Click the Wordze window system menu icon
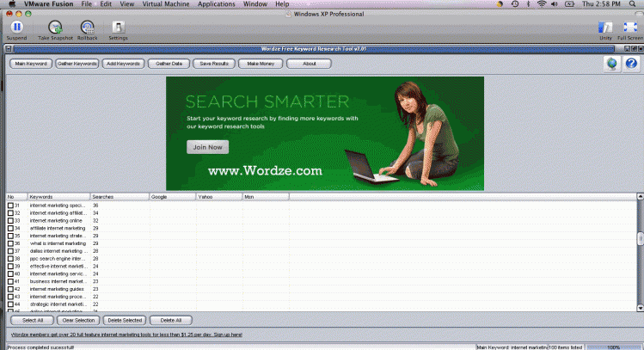 pos(9,48)
